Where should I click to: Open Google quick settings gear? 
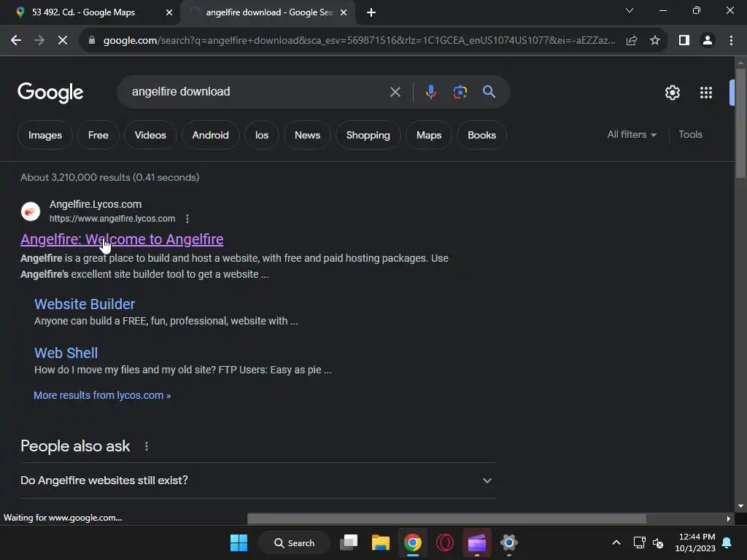(672, 93)
